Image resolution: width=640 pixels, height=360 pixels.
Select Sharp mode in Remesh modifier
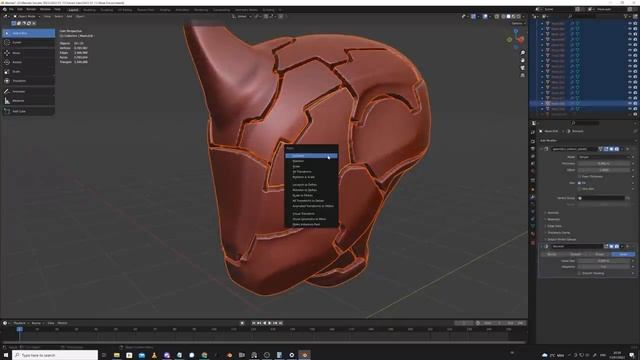(x=599, y=254)
